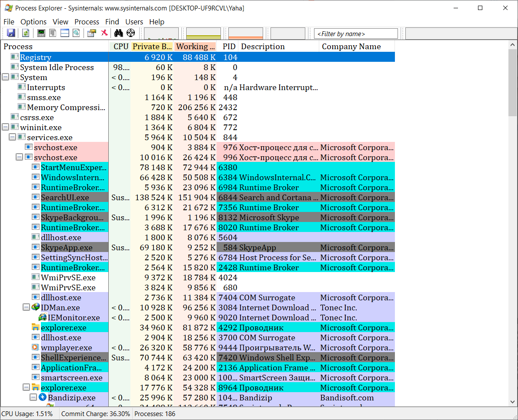Click the red Kill Process toolbar icon
The image size is (518, 420).
(104, 33)
